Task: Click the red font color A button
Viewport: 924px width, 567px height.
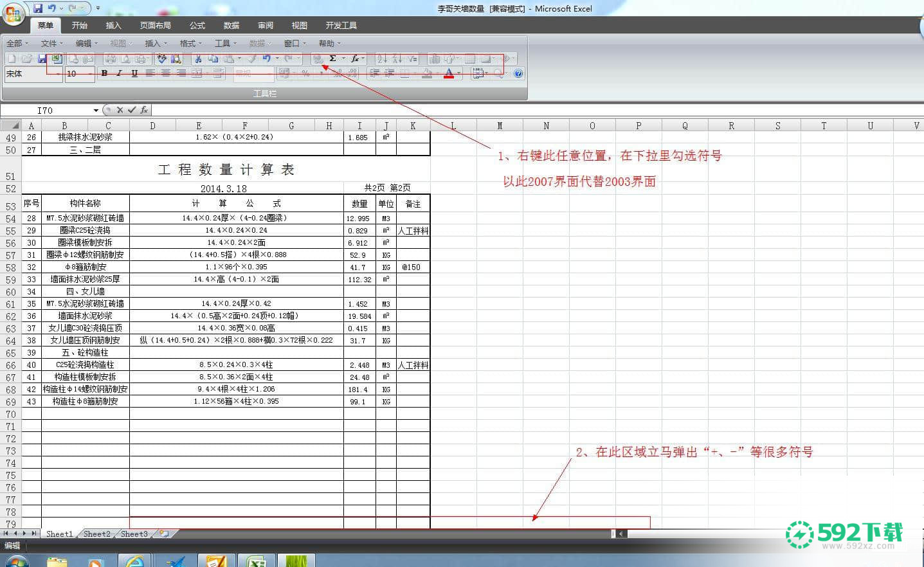Action: coord(449,73)
